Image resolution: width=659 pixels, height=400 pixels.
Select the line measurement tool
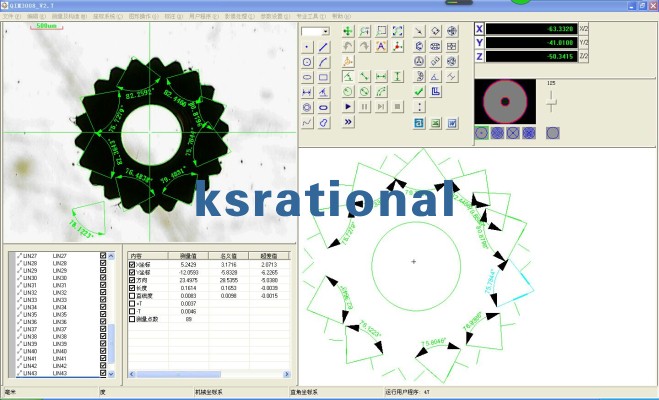point(325,46)
